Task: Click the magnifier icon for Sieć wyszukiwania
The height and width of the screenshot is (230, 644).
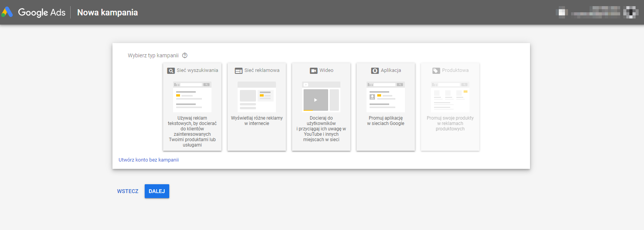Action: [x=171, y=71]
